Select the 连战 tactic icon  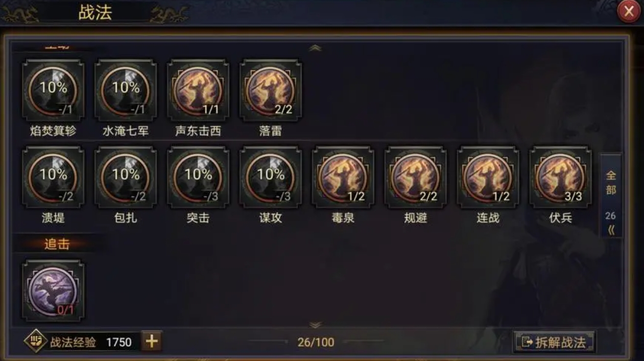click(x=488, y=177)
